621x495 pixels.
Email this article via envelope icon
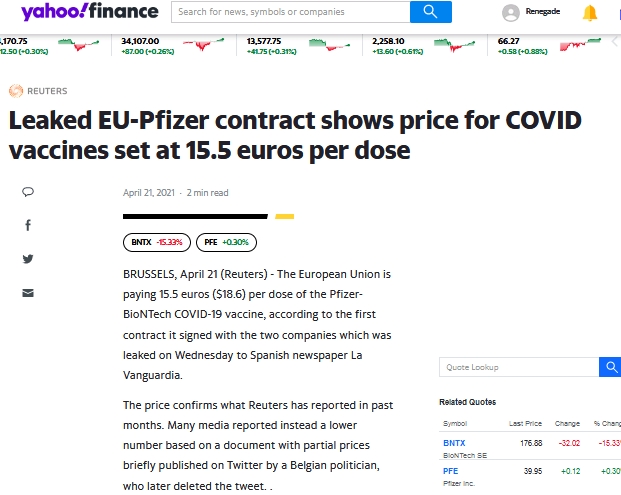[x=28, y=293]
